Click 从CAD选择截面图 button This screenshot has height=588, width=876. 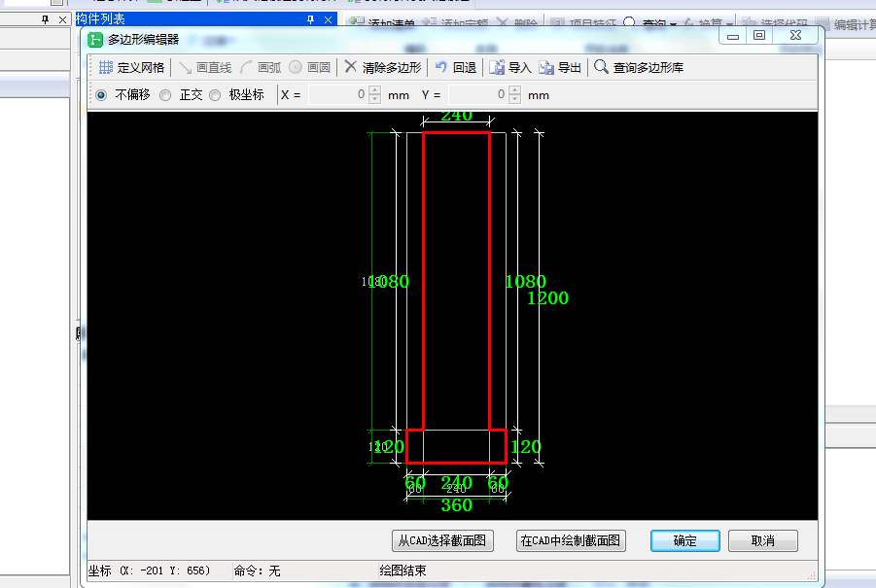pos(442,541)
